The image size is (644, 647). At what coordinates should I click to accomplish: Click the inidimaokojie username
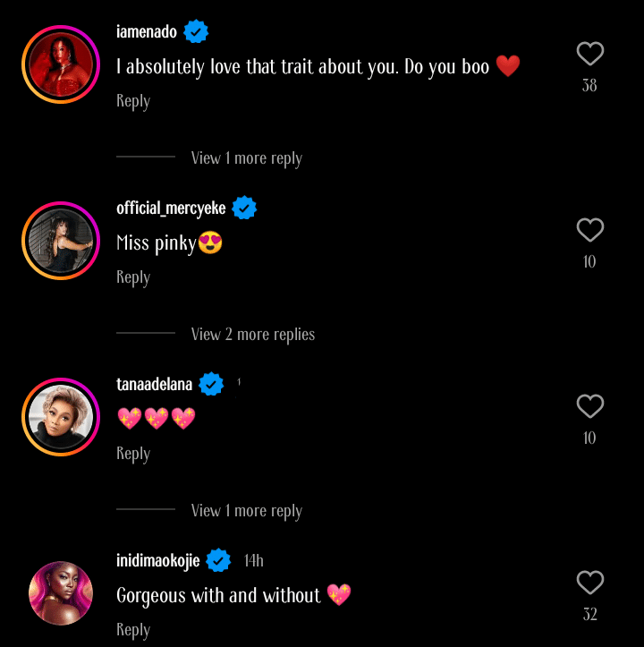click(x=158, y=561)
